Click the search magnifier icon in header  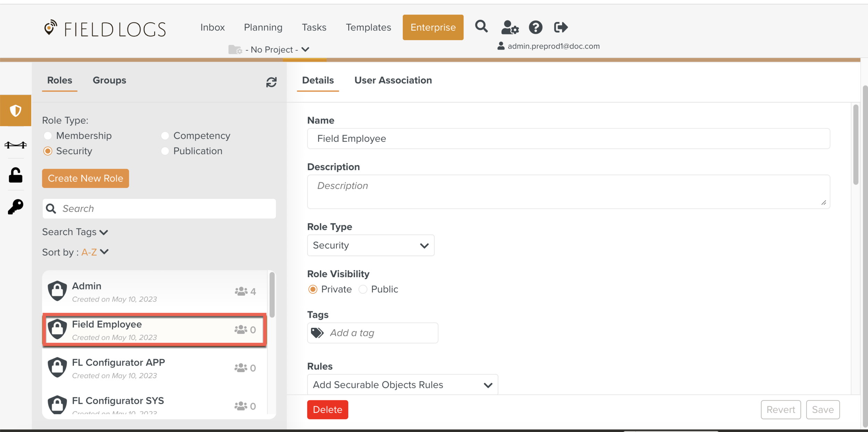481,27
